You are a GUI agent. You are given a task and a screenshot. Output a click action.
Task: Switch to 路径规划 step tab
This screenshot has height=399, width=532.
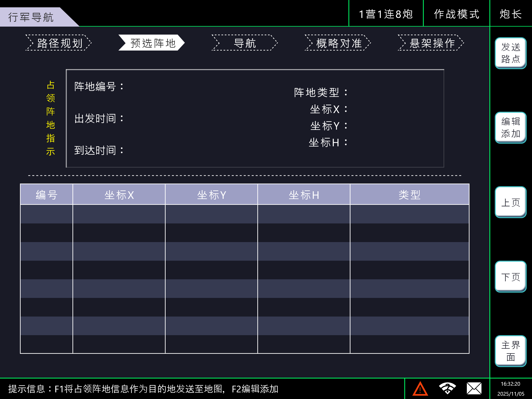[x=59, y=43]
